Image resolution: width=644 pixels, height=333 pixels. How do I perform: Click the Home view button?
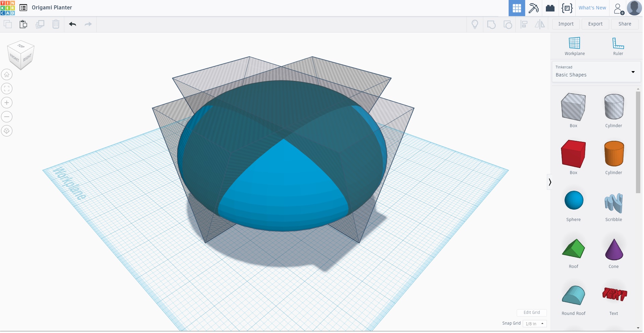point(7,74)
